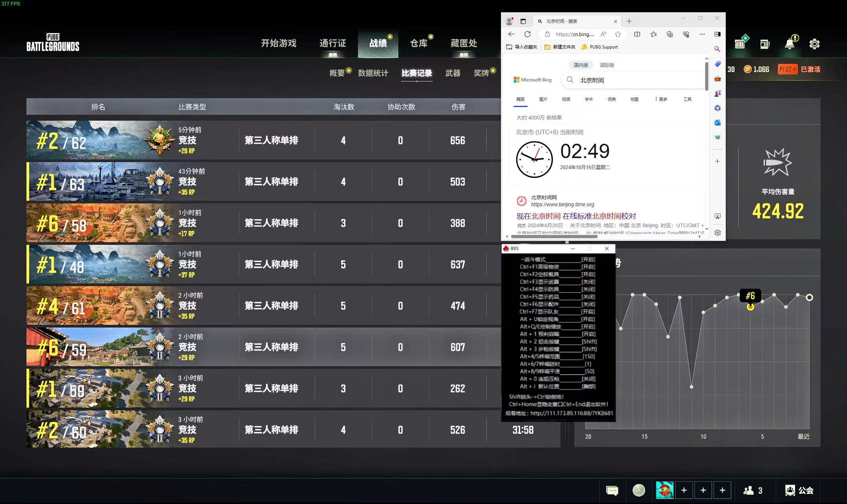Open the PUBG news panel icon
Image resolution: width=847 pixels, height=504 pixels.
point(765,44)
